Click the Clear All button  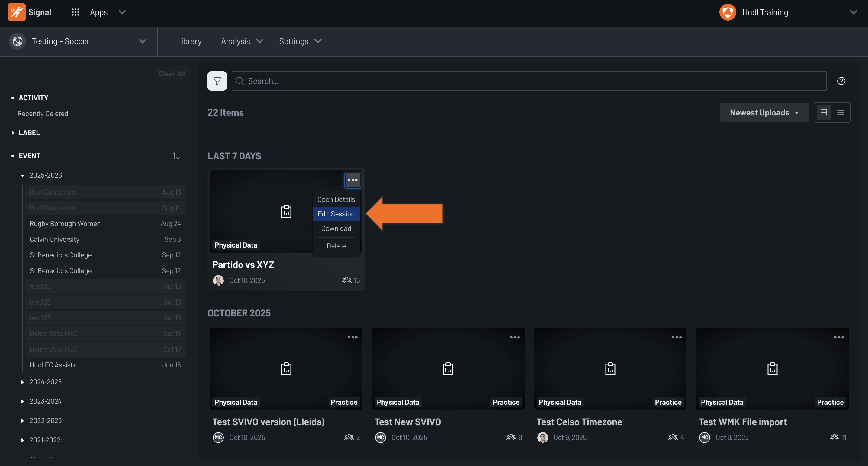[x=172, y=73]
